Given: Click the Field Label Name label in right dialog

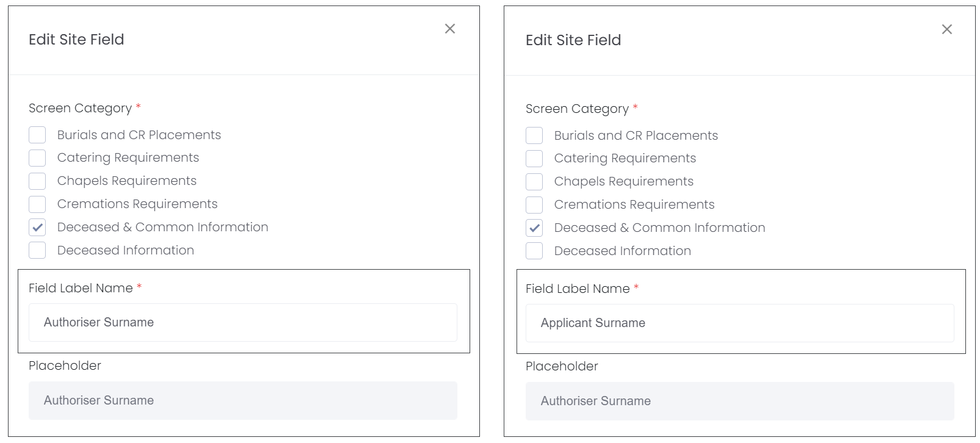Looking at the screenshot, I should tap(578, 289).
